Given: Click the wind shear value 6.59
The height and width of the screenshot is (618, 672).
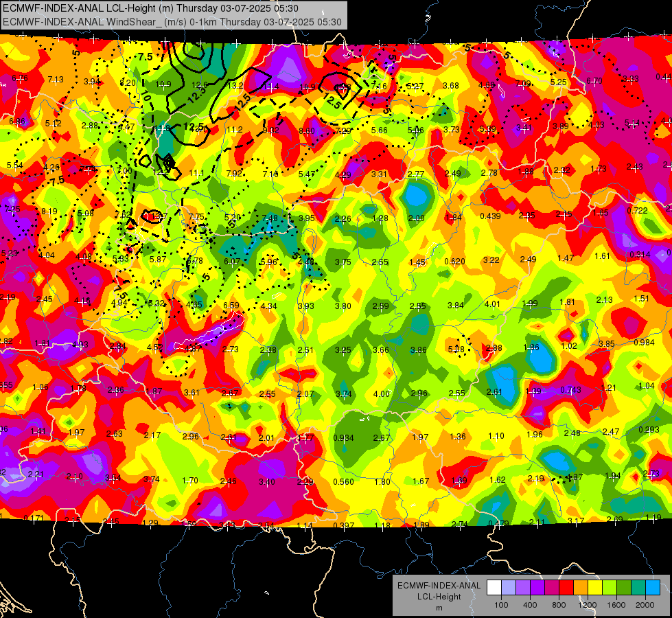Looking at the screenshot, I should coord(231,305).
